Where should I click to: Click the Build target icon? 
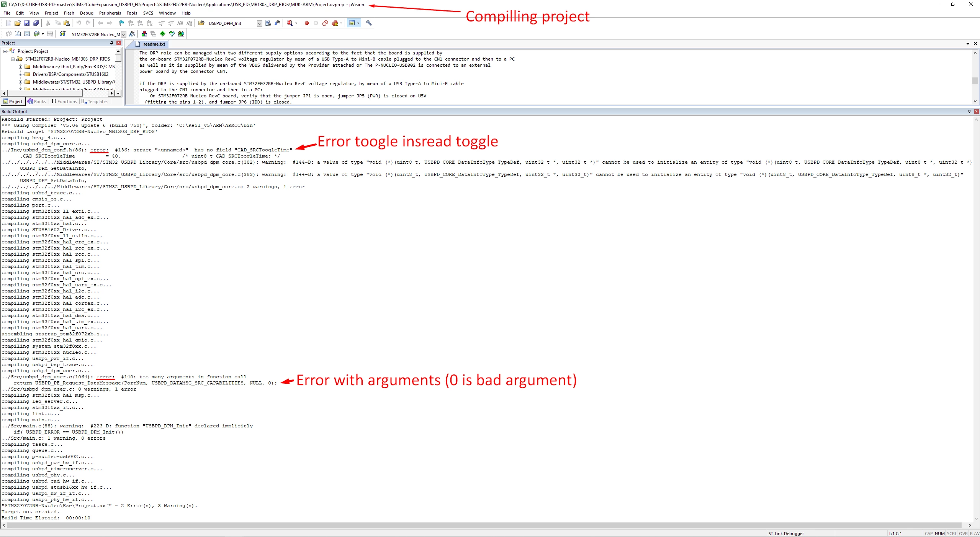(18, 34)
